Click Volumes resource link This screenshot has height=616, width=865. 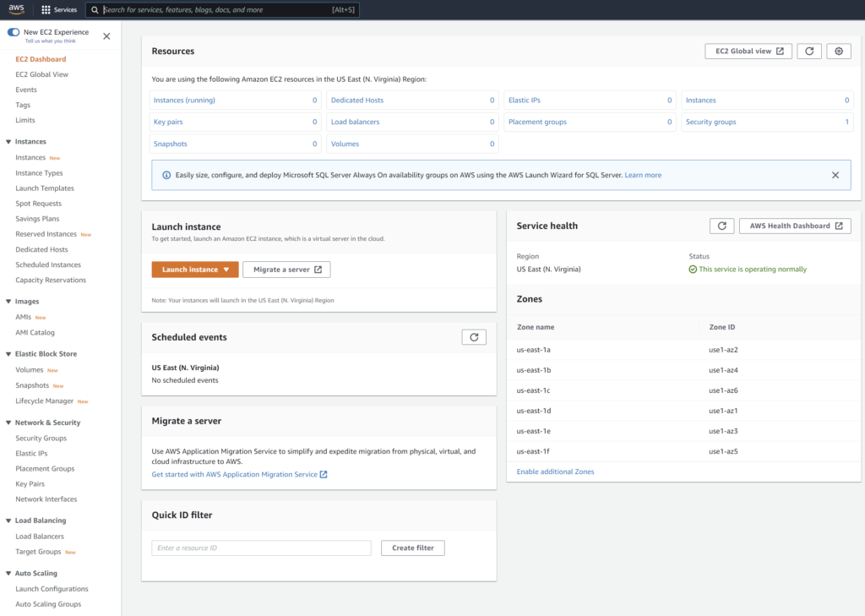pyautogui.click(x=345, y=144)
